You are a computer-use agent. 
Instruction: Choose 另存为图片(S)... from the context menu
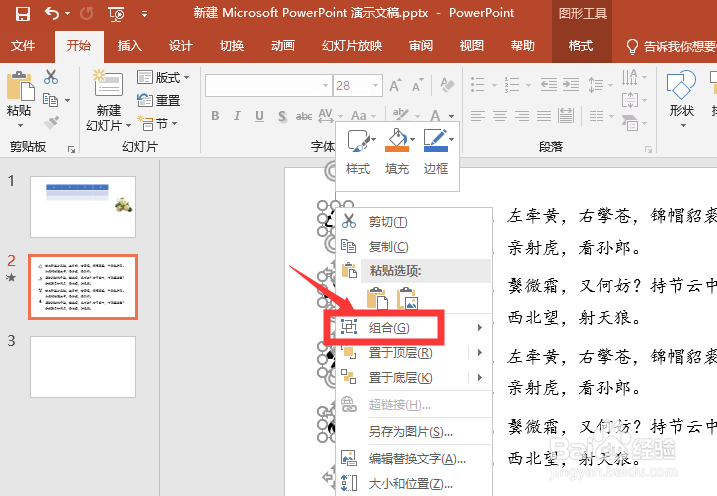(x=415, y=432)
